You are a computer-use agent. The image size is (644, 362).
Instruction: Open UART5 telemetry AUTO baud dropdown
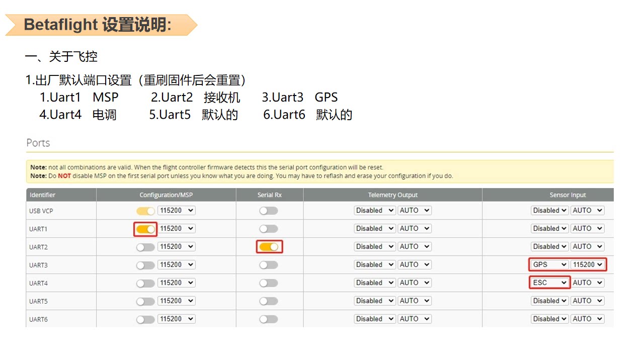pos(415,301)
